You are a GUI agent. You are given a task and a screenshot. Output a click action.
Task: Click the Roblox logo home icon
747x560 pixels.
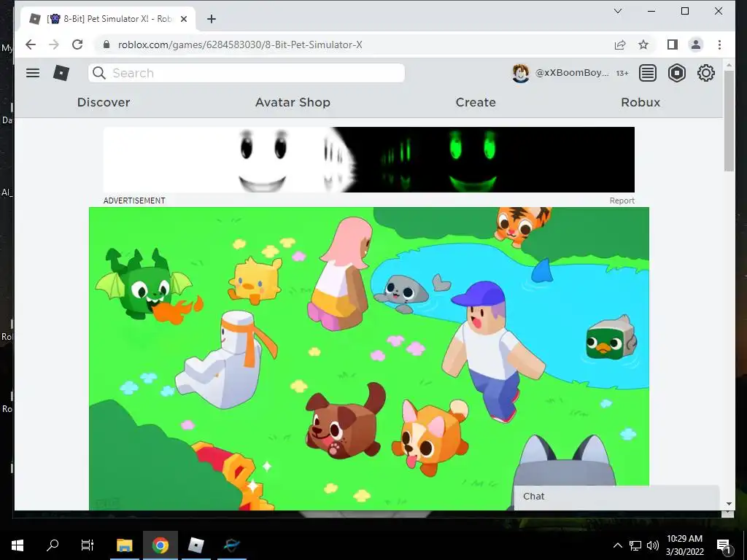(x=61, y=73)
